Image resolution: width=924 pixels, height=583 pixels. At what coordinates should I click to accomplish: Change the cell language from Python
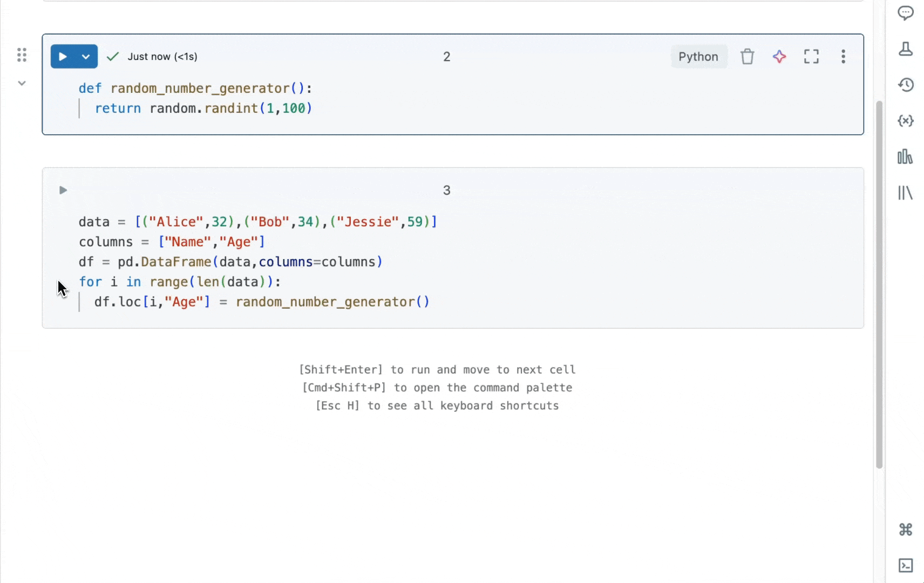coord(698,57)
